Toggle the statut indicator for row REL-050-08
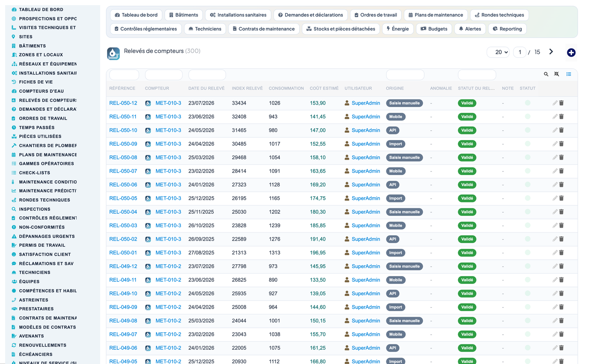This screenshot has height=364, width=589. (527, 158)
